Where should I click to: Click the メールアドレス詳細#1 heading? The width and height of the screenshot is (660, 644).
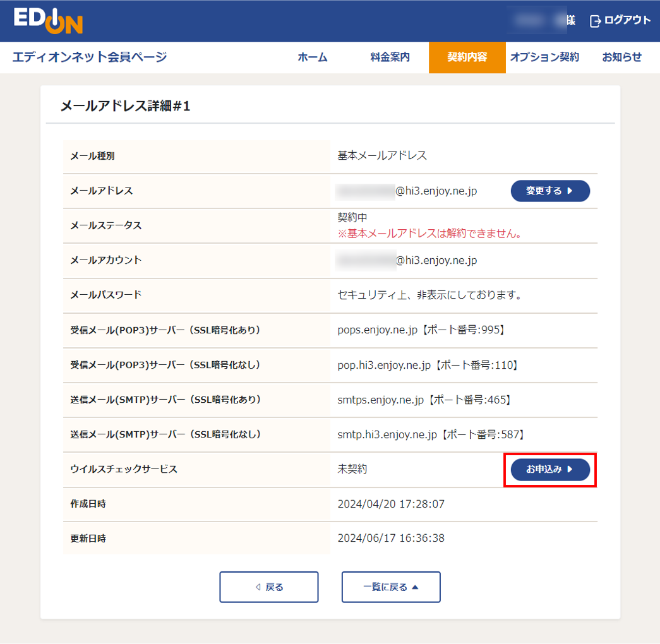[x=125, y=106]
